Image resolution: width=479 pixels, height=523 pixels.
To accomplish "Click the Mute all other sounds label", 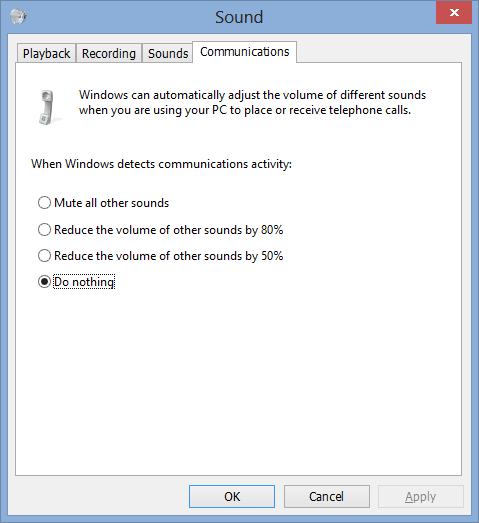I will point(111,203).
